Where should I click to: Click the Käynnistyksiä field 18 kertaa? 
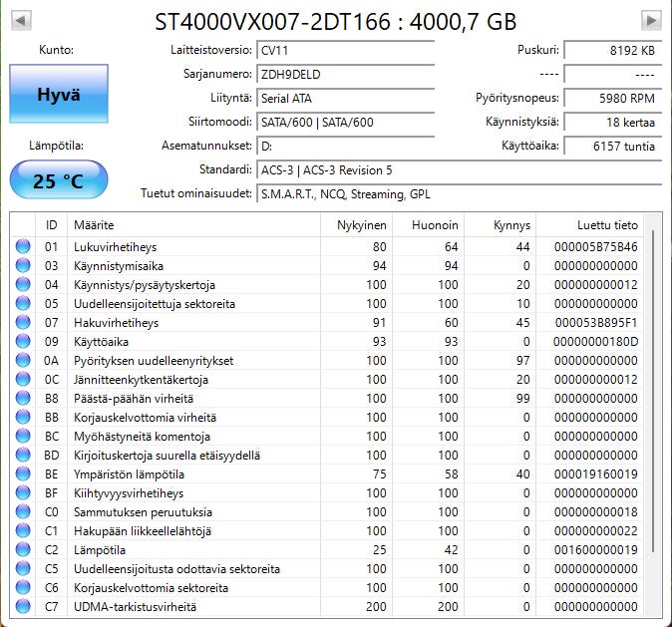coord(613,123)
